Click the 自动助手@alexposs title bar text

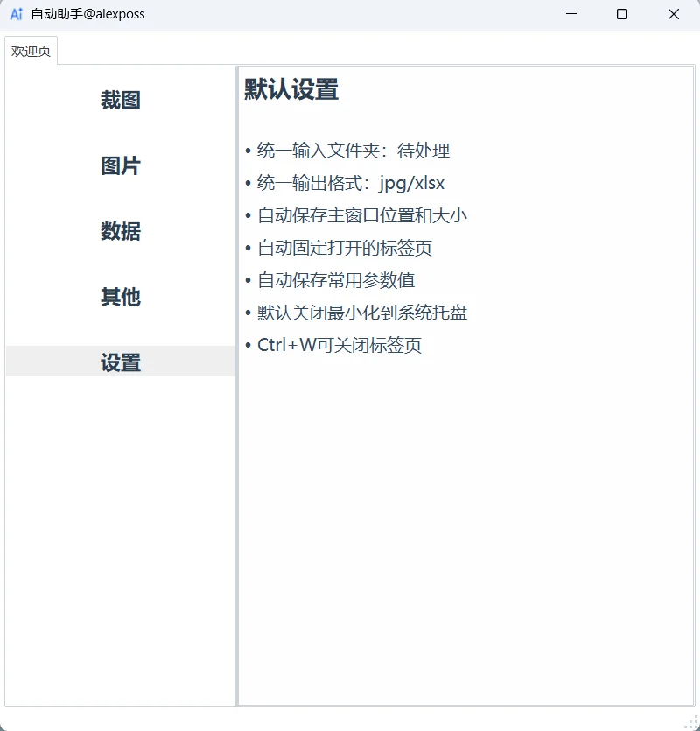[x=87, y=14]
